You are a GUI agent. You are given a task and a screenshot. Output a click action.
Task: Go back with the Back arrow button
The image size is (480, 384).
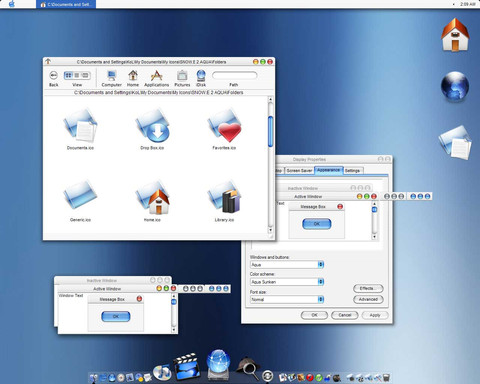[x=53, y=75]
